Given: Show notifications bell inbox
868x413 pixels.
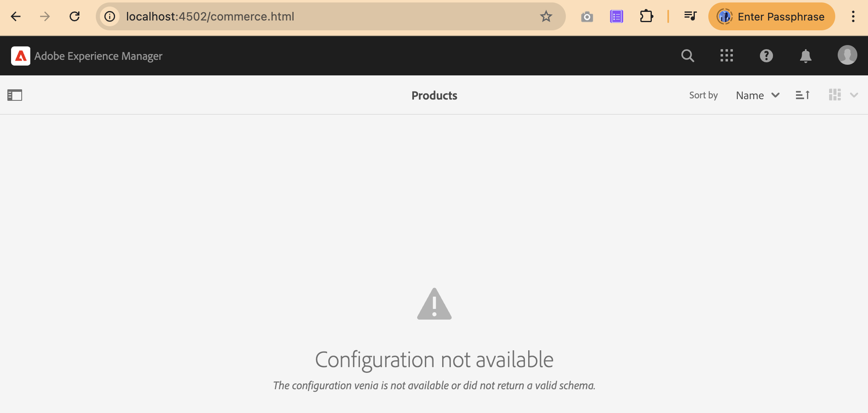Looking at the screenshot, I should pos(805,56).
